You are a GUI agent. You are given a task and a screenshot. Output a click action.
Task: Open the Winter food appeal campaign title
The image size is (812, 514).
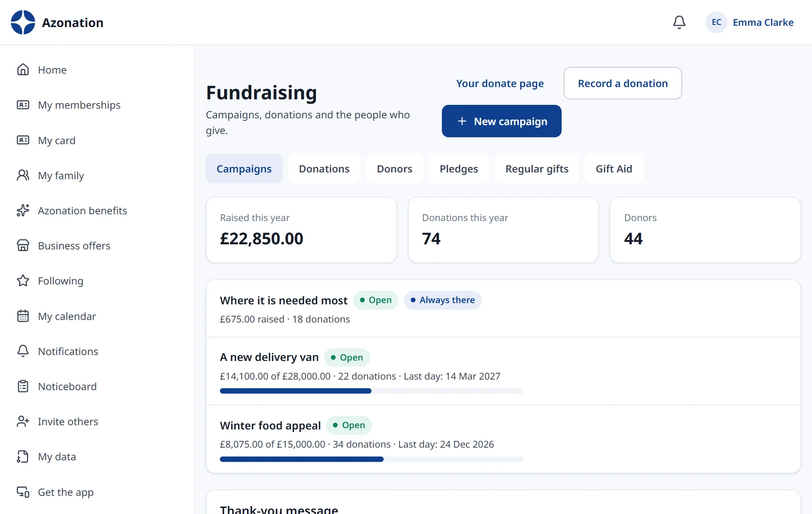(x=270, y=425)
